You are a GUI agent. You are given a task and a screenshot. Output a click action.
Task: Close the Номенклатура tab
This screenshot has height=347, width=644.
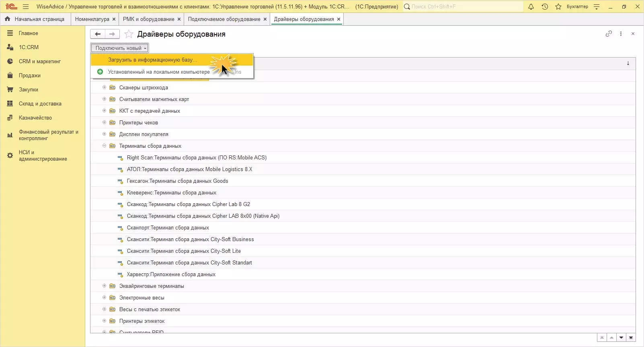(x=114, y=19)
